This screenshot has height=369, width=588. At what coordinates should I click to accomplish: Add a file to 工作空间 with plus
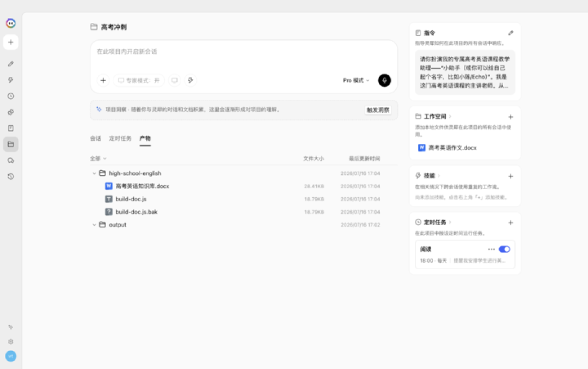point(510,117)
